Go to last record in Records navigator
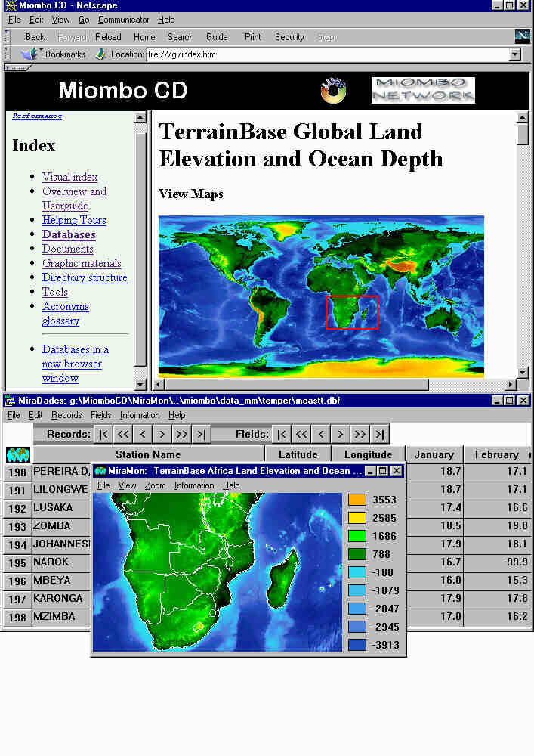This screenshot has height=756, width=534. (x=201, y=435)
